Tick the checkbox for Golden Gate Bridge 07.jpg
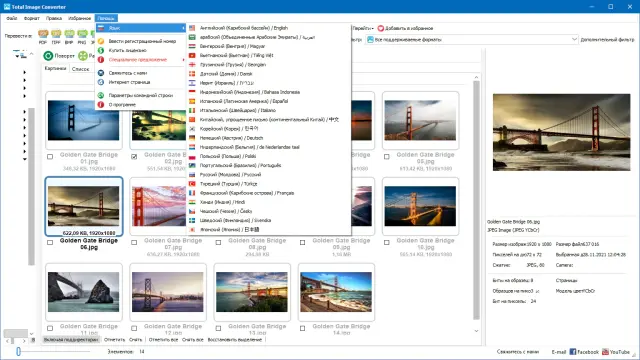This screenshot has width=640, height=360. click(134, 242)
